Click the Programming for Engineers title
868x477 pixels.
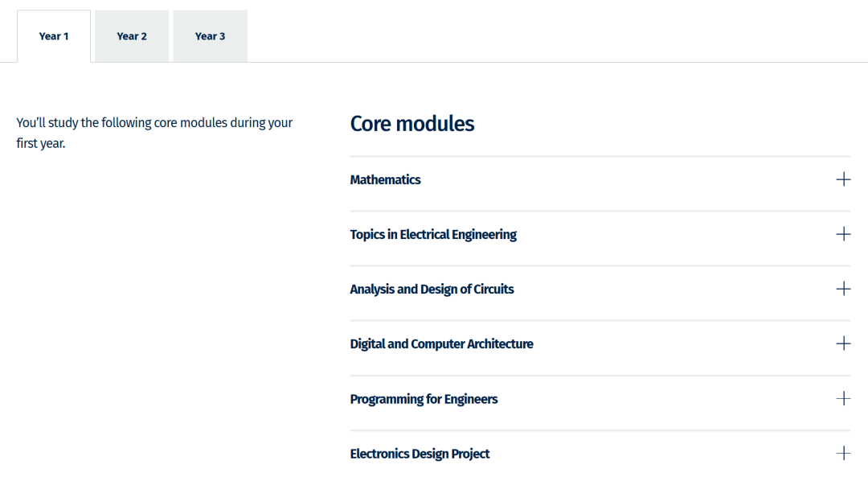[x=424, y=399]
